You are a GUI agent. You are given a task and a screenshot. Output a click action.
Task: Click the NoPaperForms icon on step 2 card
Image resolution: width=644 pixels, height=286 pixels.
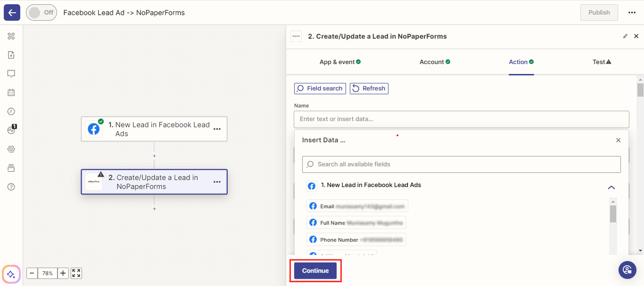[93, 182]
